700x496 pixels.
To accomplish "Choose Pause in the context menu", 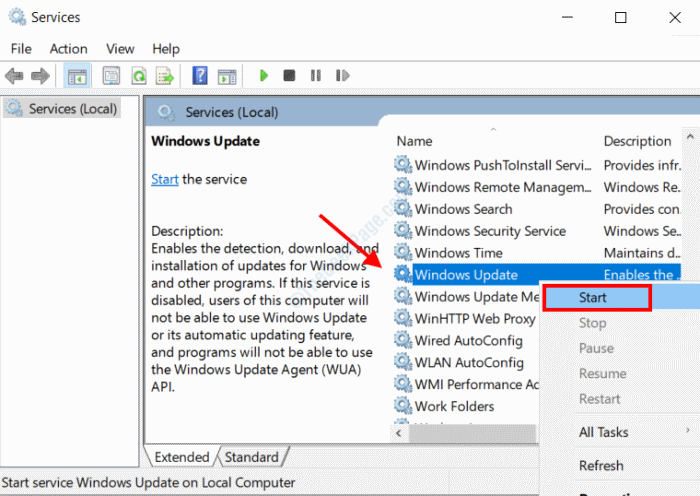I will (x=596, y=348).
